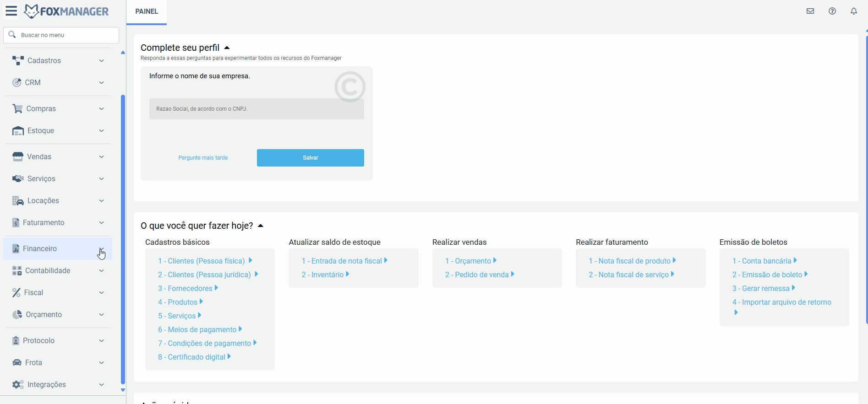Click the sidebar vertical scrollbar thumb
The image size is (868, 404).
tap(123, 239)
